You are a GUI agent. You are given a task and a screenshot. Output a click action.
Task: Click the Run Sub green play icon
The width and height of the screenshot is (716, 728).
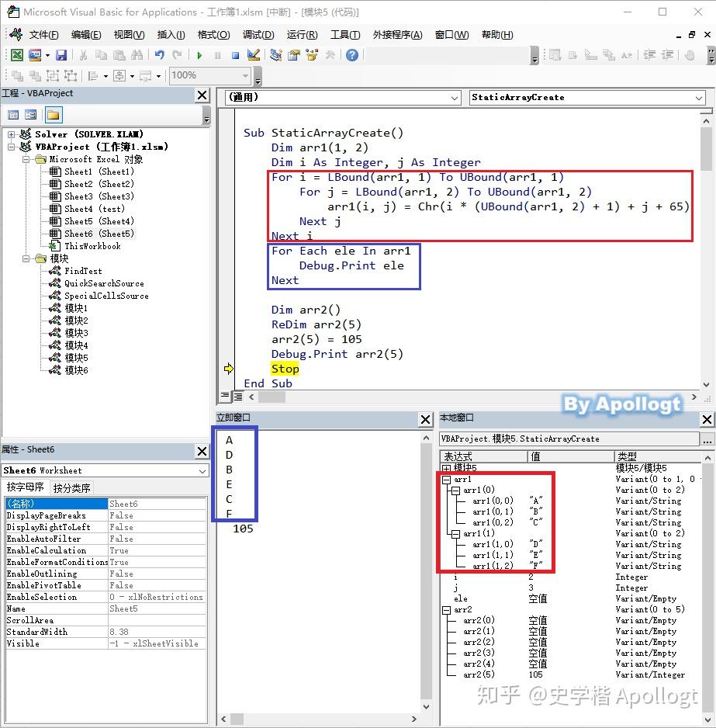(x=199, y=56)
